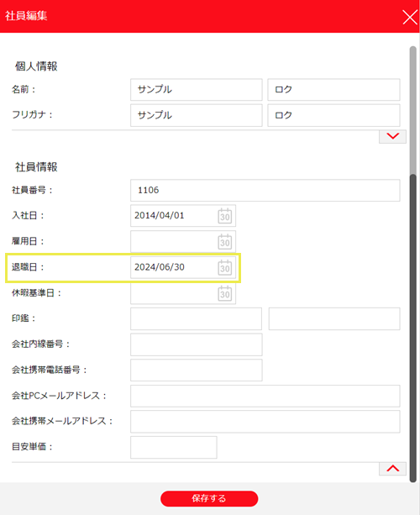420x515 pixels.
Task: Click the 保存する button
Action: click(209, 498)
